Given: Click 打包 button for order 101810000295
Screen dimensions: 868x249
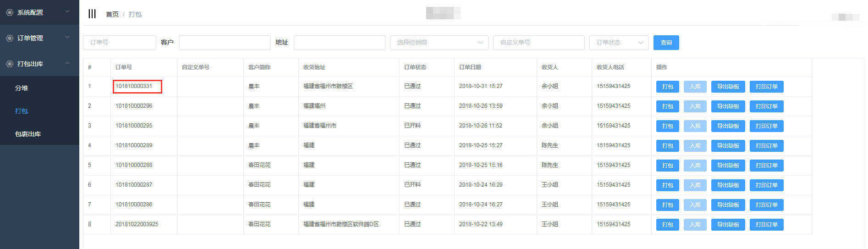Looking at the screenshot, I should 668,126.
